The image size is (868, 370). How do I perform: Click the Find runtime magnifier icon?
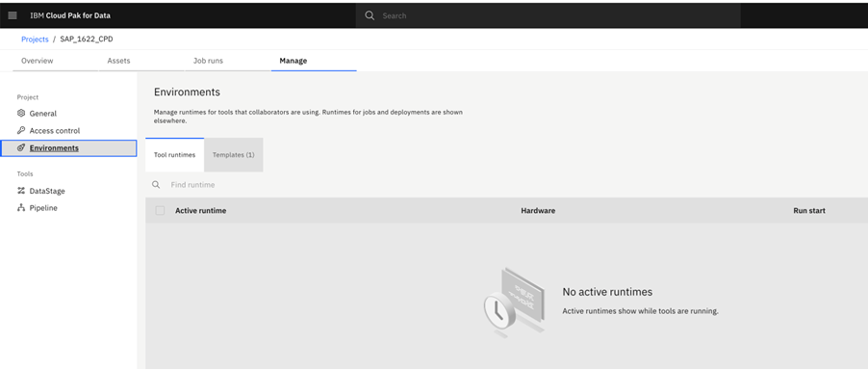coord(156,184)
